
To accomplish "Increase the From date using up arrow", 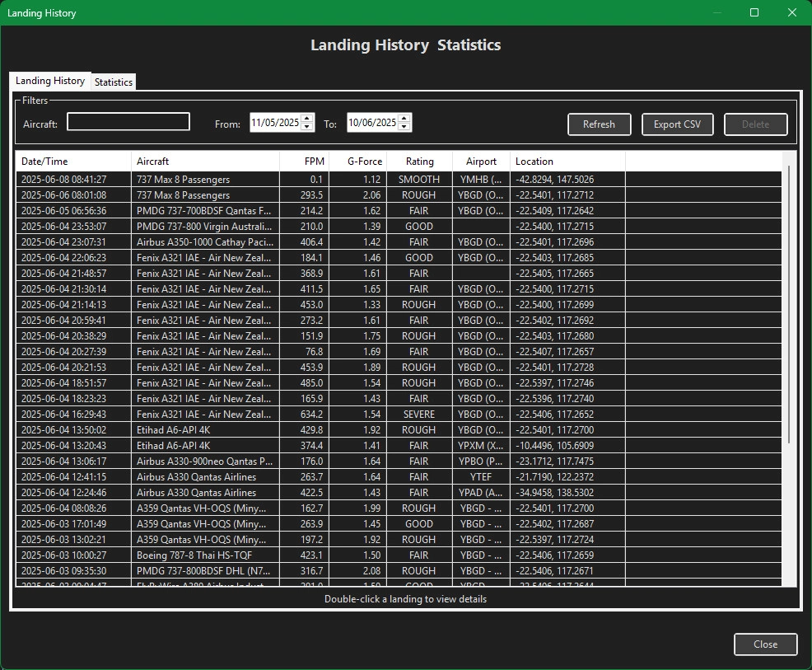I will (x=307, y=119).
